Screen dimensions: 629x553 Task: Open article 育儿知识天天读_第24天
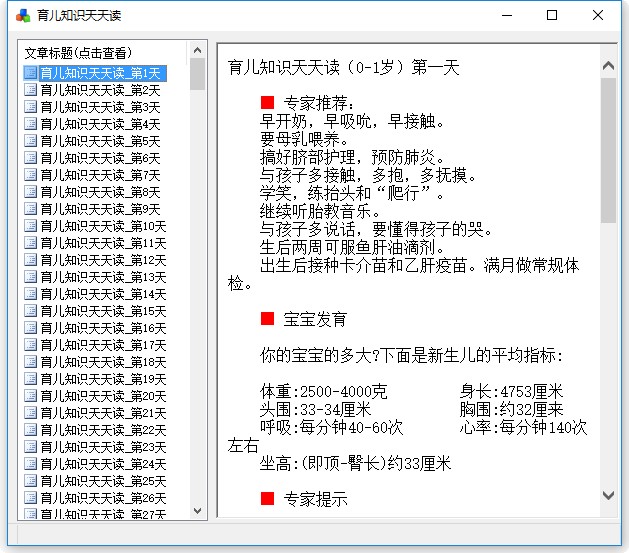[103, 464]
